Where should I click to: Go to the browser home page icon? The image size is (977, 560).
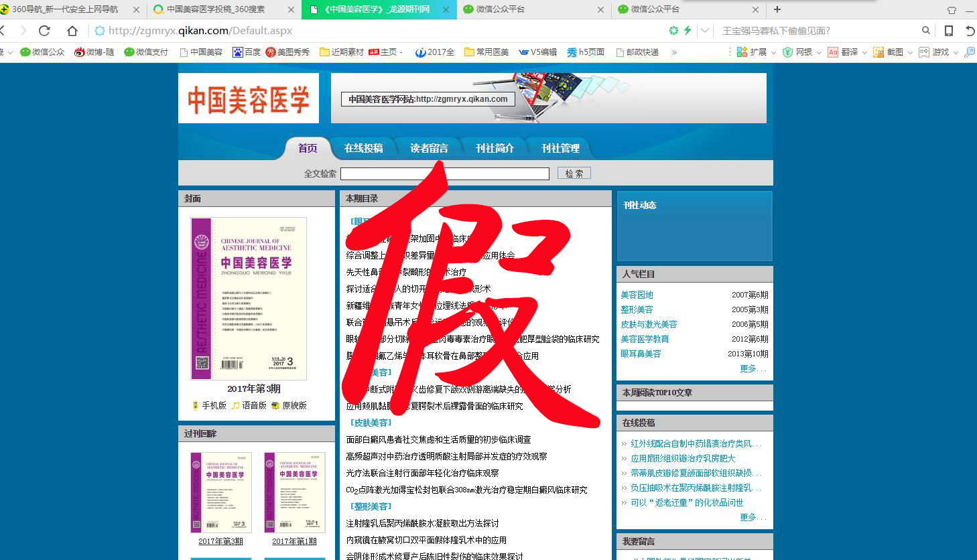(72, 31)
